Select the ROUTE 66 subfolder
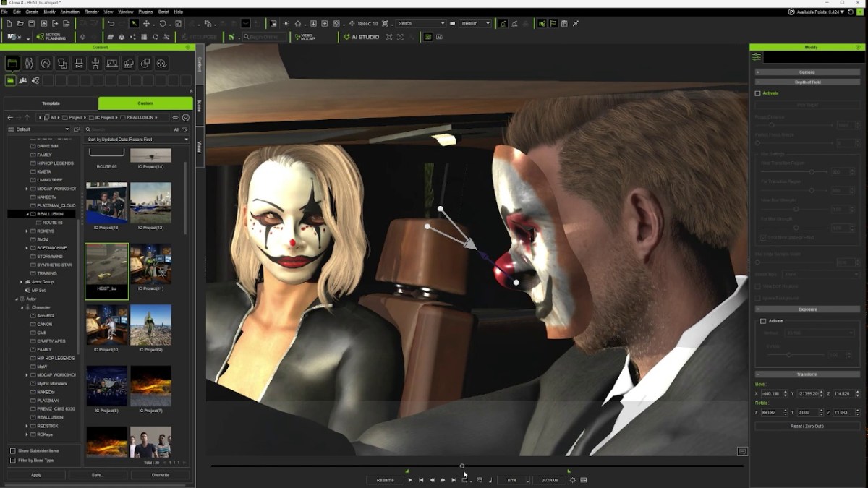 click(53, 223)
